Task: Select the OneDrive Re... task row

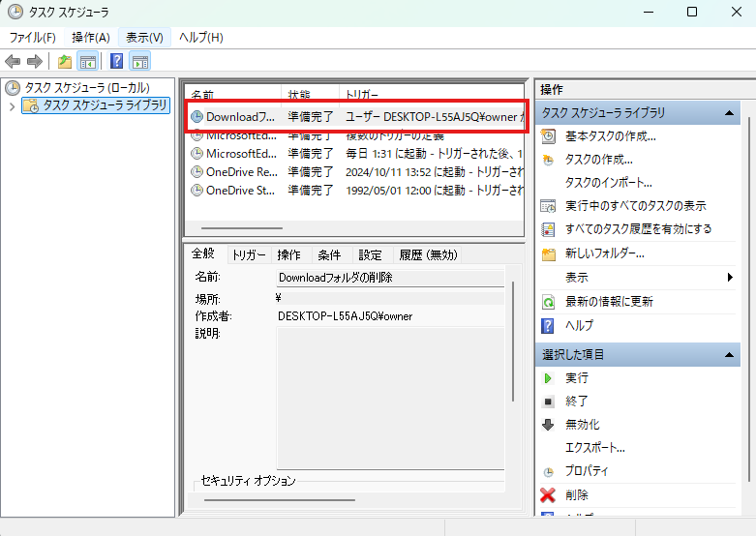Action: [240, 171]
